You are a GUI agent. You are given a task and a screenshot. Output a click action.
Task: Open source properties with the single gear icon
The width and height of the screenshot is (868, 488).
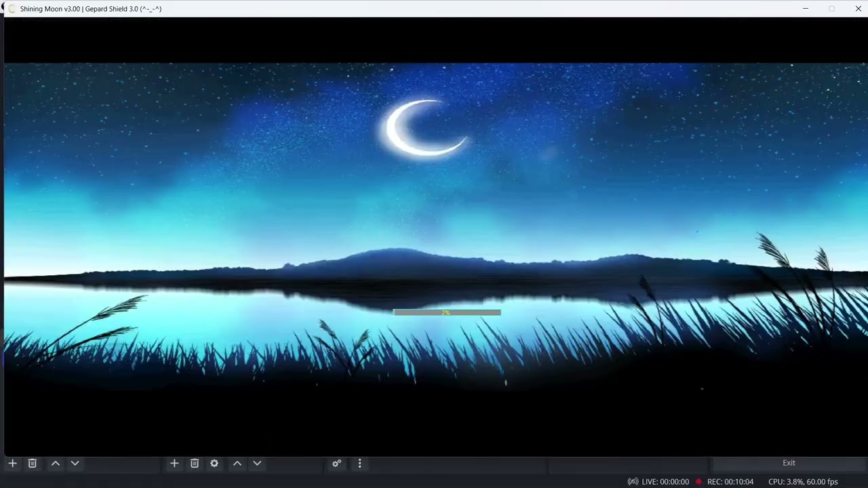(x=214, y=464)
